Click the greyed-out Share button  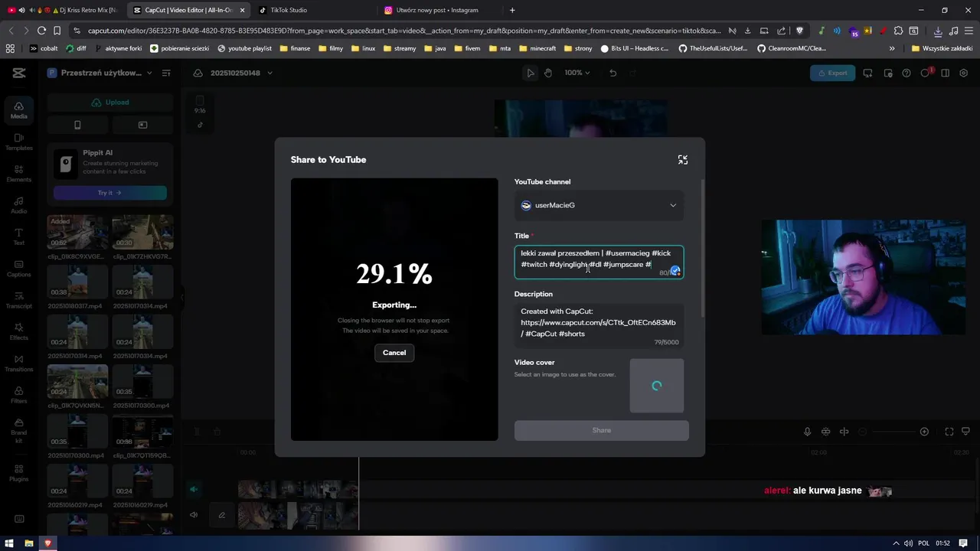click(x=602, y=430)
